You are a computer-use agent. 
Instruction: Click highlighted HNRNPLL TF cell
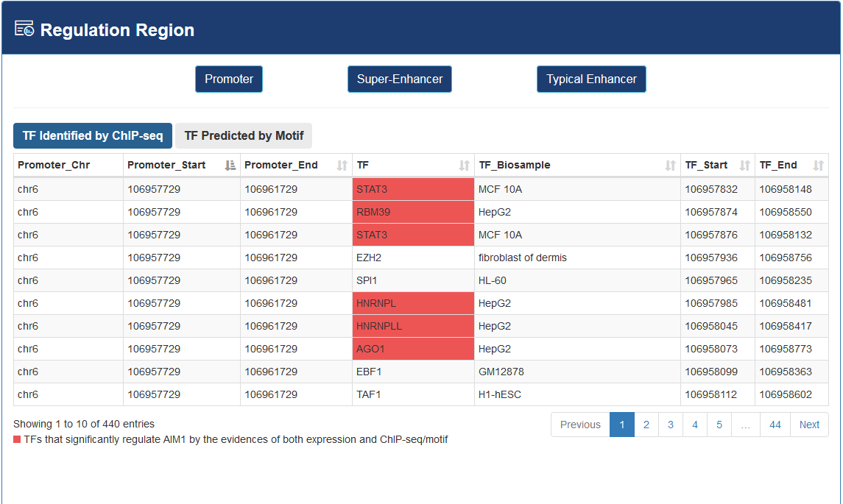point(413,326)
